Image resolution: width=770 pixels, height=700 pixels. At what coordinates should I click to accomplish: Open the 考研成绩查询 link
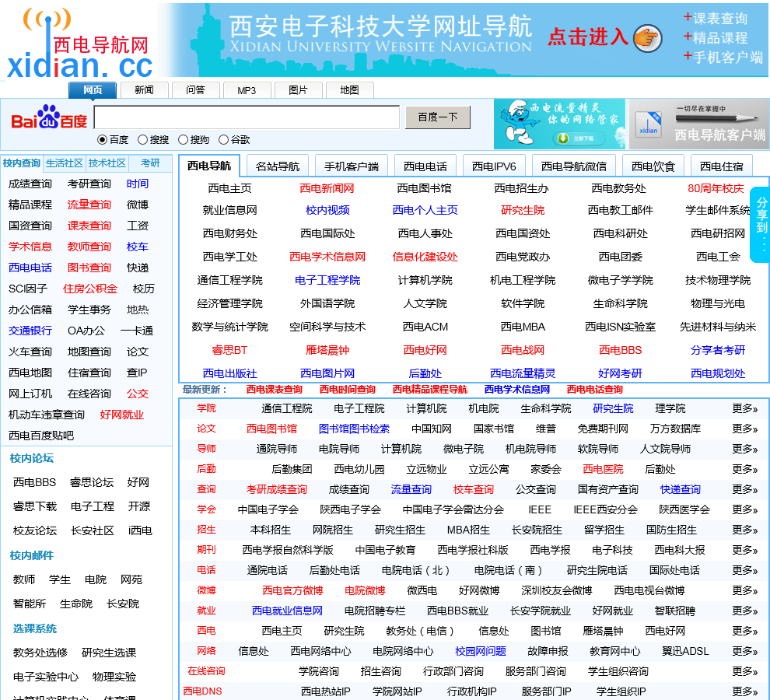pyautogui.click(x=276, y=489)
